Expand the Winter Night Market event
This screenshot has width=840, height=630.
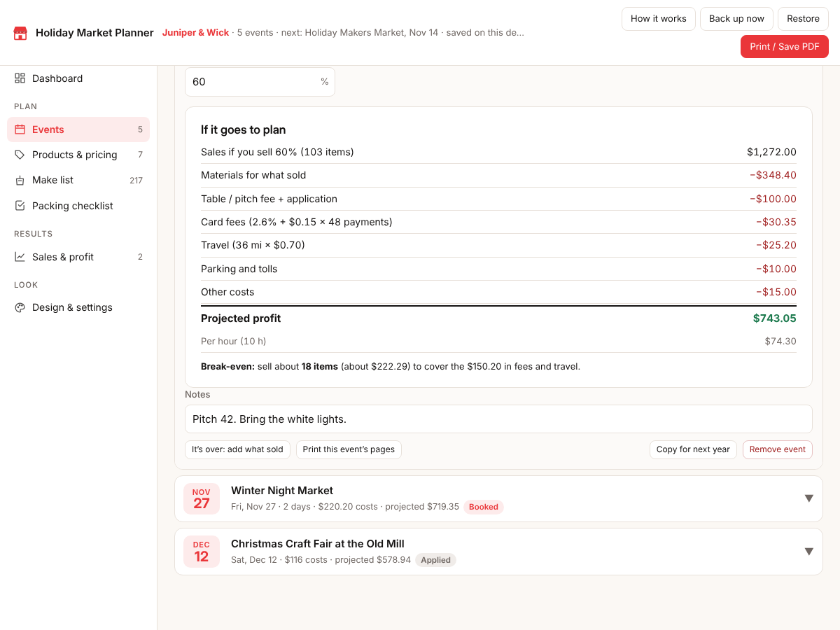(x=808, y=498)
